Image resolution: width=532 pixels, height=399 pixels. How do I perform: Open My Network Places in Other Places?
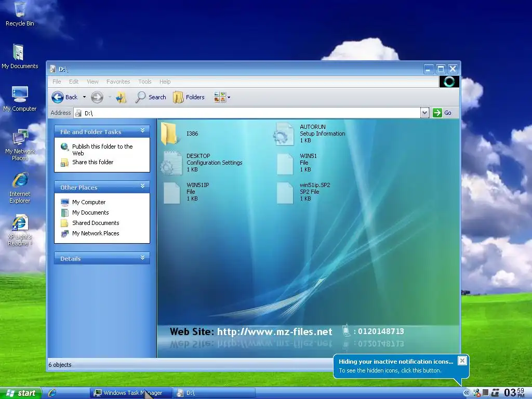[x=96, y=233]
